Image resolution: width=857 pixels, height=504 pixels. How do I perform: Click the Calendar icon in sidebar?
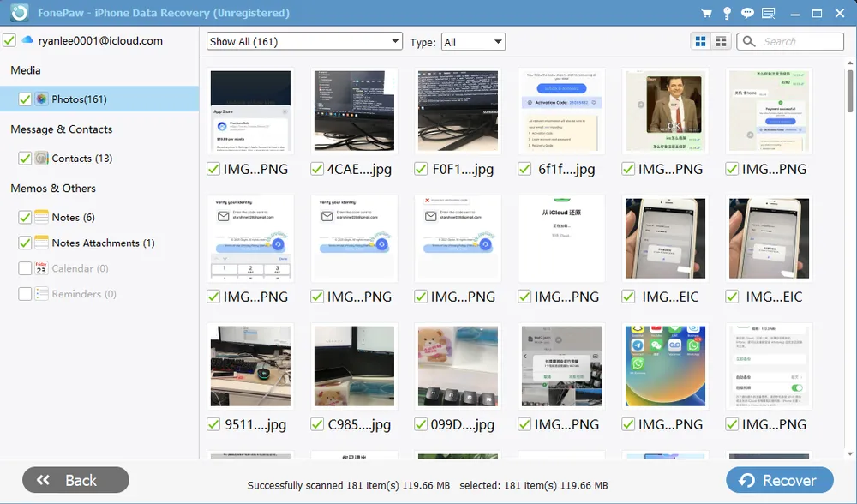(41, 267)
